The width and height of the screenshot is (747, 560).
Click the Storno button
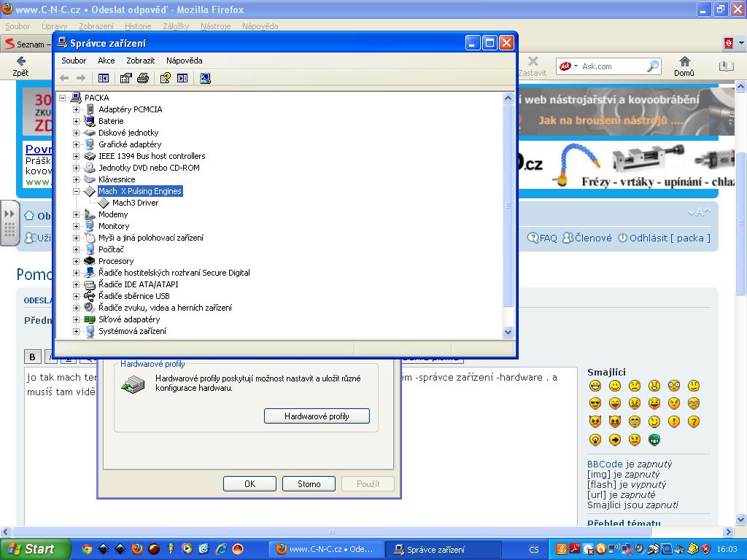(309, 483)
